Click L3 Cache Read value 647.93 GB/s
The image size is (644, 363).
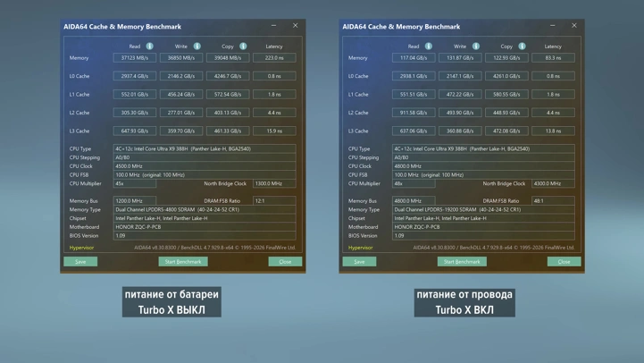pyautogui.click(x=135, y=131)
